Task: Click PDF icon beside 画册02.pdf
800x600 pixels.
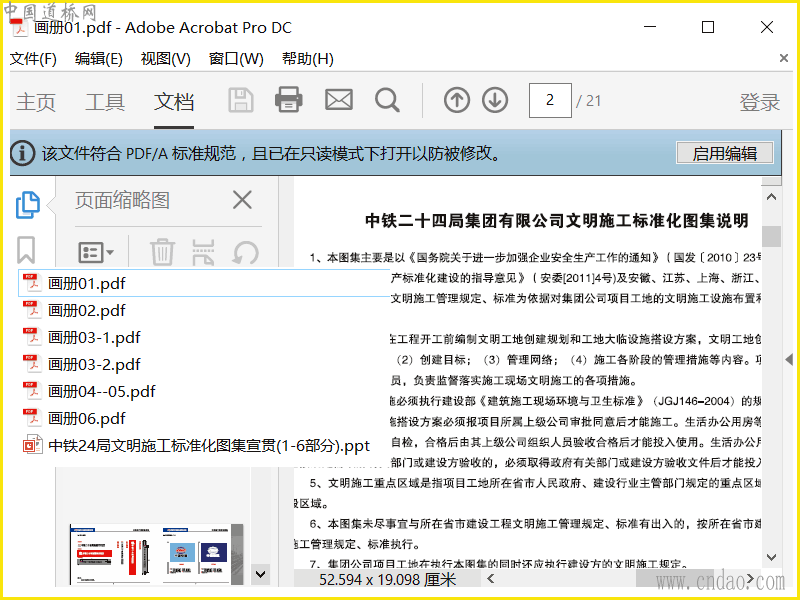Action: (x=32, y=310)
